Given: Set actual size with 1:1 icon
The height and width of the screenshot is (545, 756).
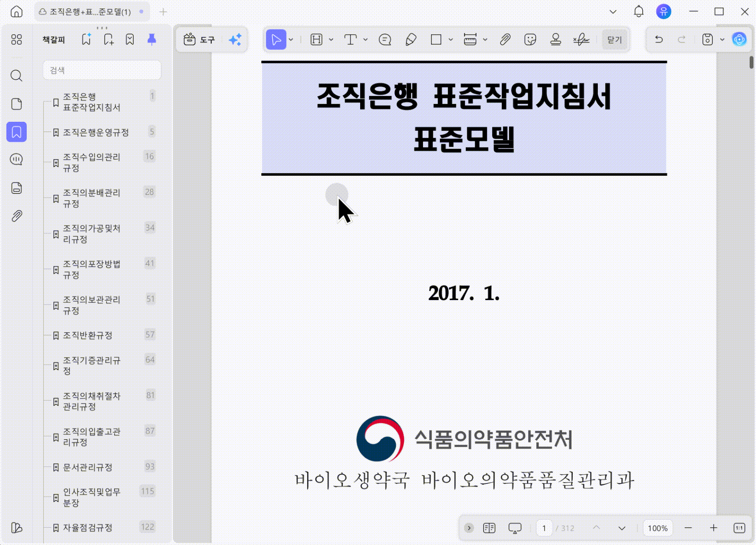Looking at the screenshot, I should point(739,528).
